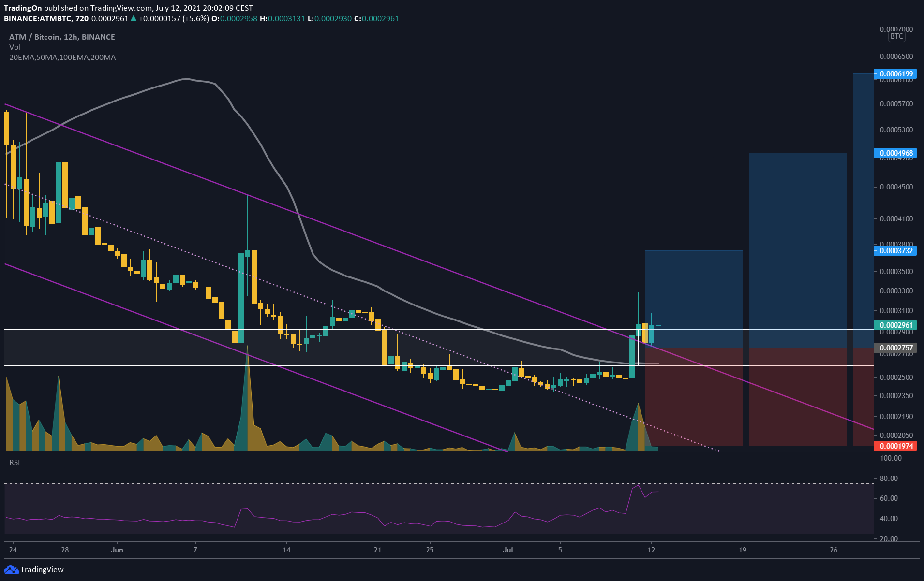Click the 0.0004500 price scale value
924x581 pixels.
896,187
